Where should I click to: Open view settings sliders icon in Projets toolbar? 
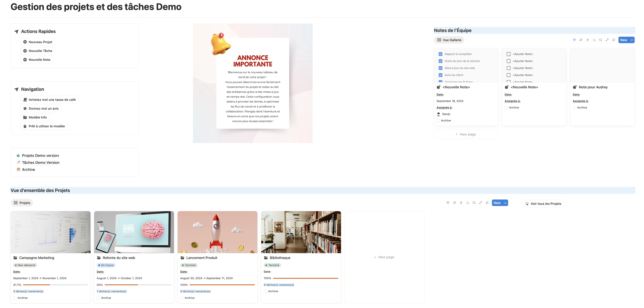tap(487, 203)
